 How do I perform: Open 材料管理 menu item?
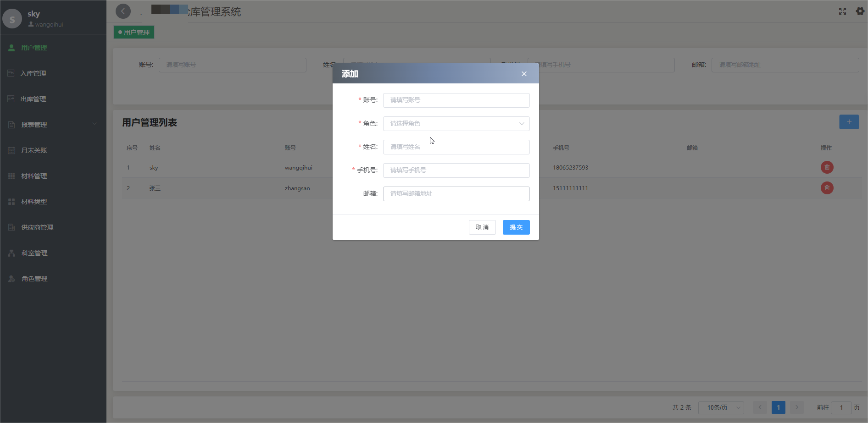pos(53,176)
